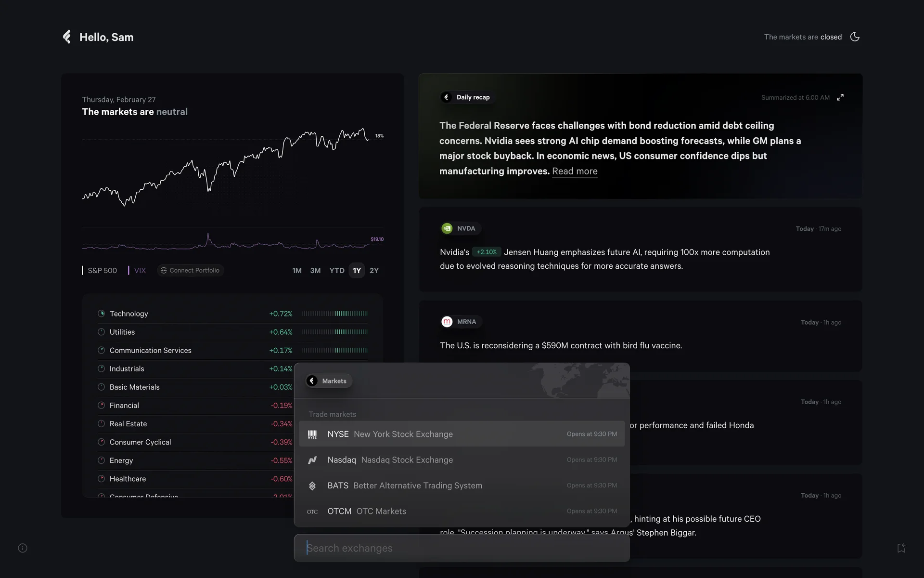This screenshot has height=578, width=924.
Task: Click the Nasdaq exchange logo icon
Action: 312,460
